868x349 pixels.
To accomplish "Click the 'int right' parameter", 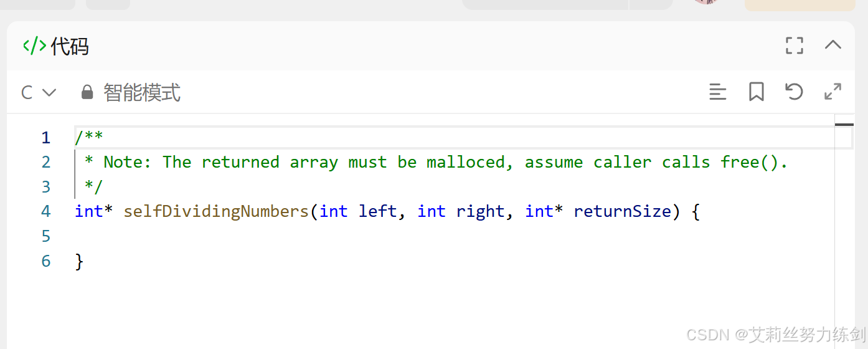I will pos(461,212).
